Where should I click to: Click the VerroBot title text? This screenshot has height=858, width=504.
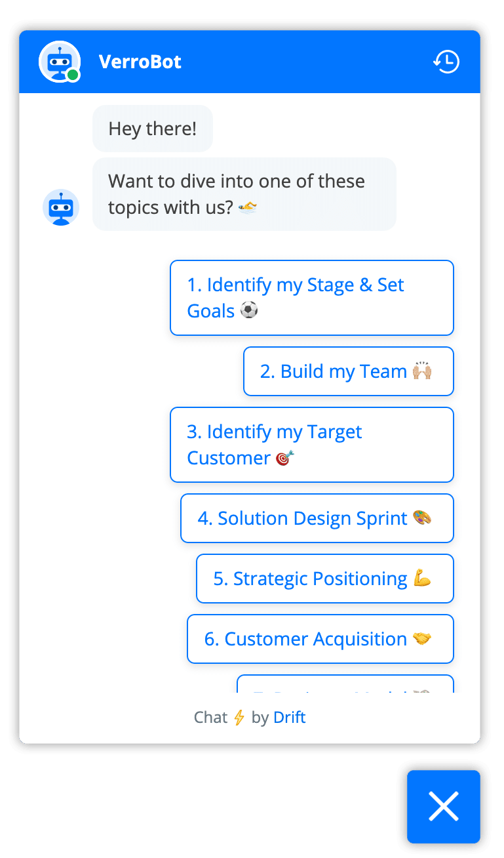(x=140, y=62)
